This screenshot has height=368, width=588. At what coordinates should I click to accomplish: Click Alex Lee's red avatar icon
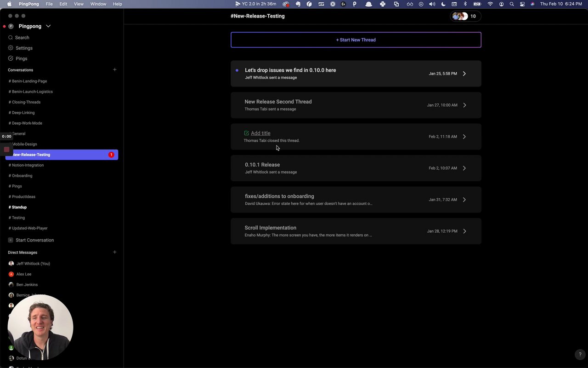tap(11, 274)
